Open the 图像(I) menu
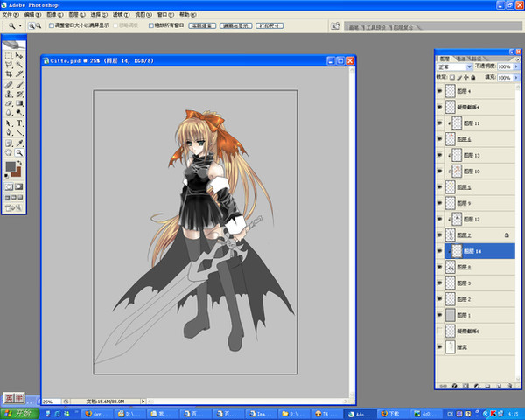 click(x=55, y=14)
